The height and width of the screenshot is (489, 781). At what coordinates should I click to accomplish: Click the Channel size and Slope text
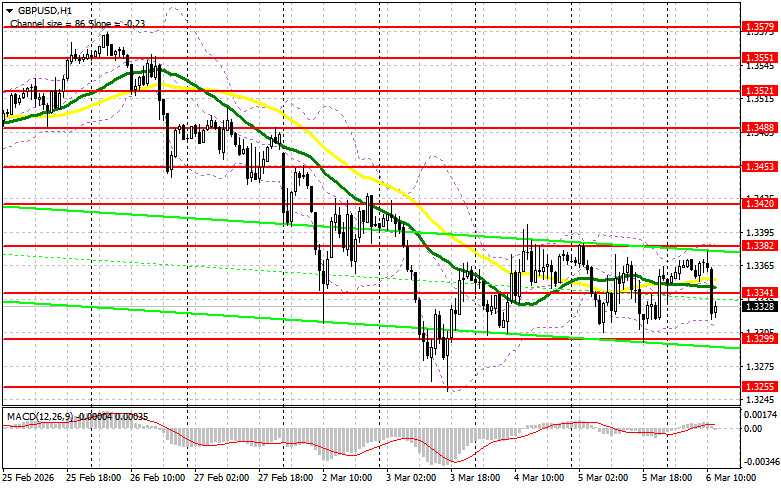(x=78, y=23)
